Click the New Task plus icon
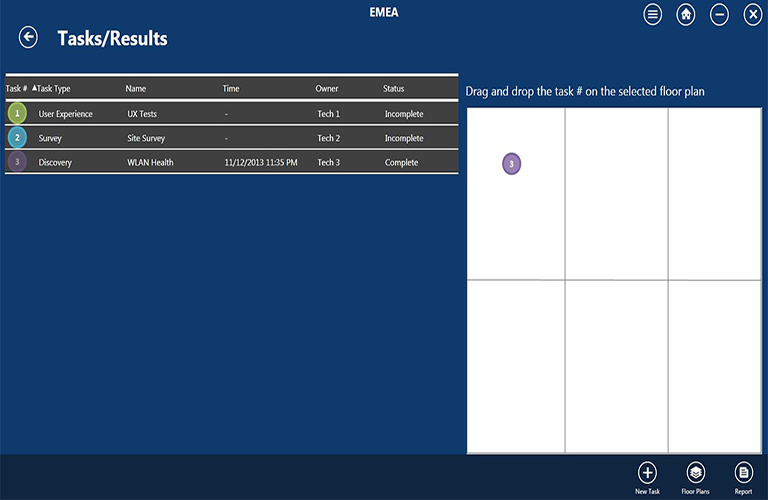This screenshot has width=768, height=500. tap(647, 472)
